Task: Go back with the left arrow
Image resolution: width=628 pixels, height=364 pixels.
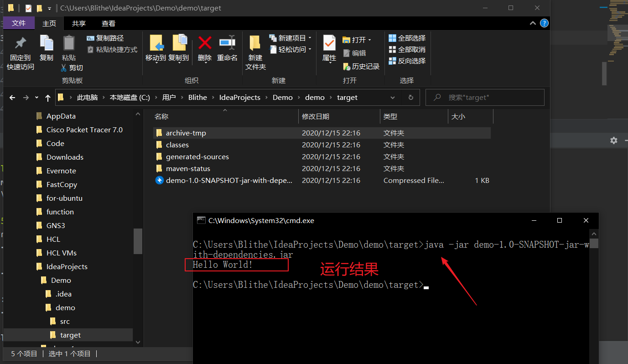Action: point(12,98)
